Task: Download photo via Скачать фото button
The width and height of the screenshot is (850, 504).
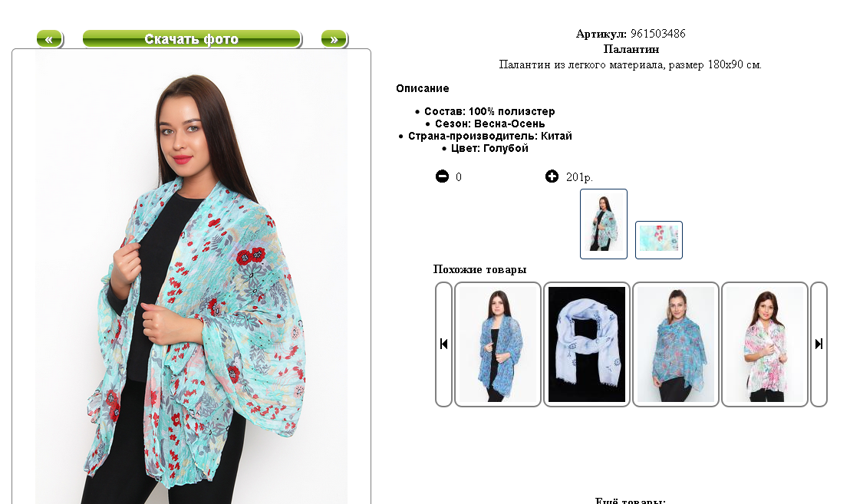Action: [x=192, y=39]
